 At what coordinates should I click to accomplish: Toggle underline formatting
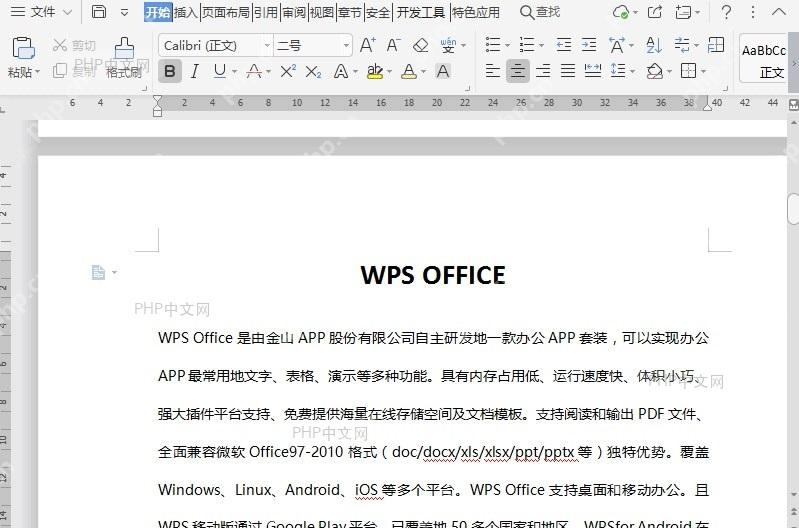(220, 71)
